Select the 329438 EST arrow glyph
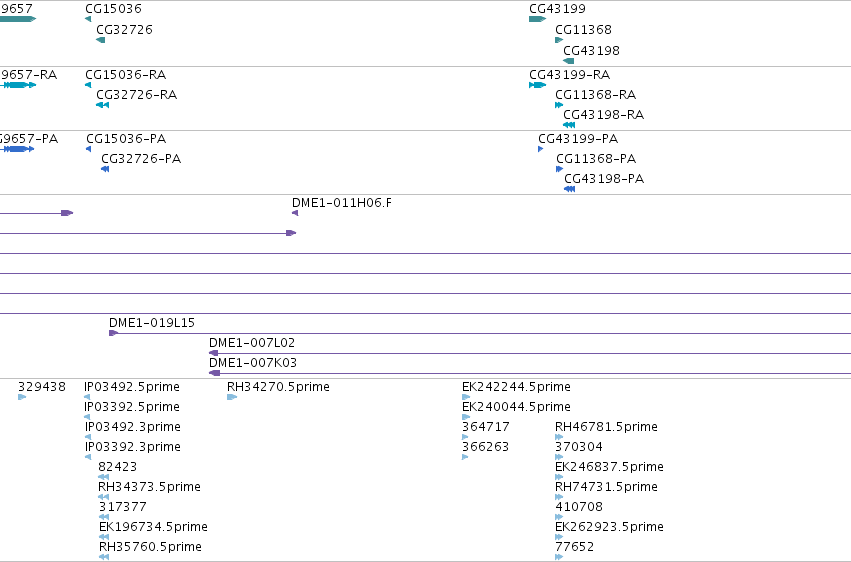The image size is (851, 562). tap(22, 397)
